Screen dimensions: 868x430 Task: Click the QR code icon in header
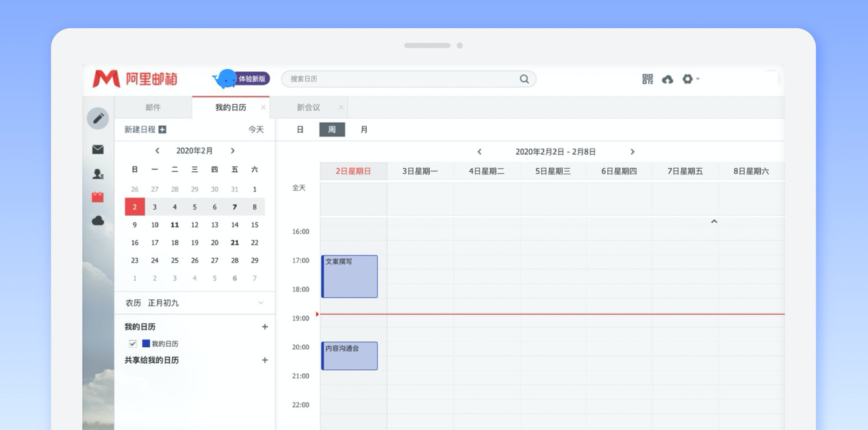[x=648, y=79]
